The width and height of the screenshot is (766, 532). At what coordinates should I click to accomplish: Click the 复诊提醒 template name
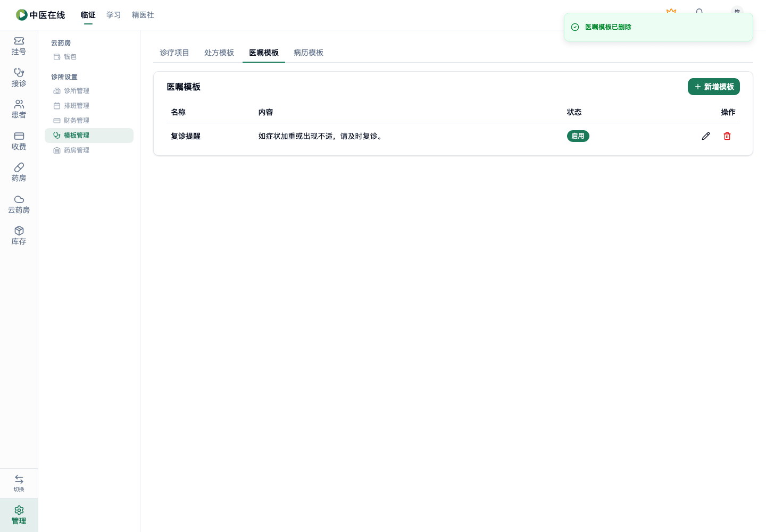coord(186,136)
